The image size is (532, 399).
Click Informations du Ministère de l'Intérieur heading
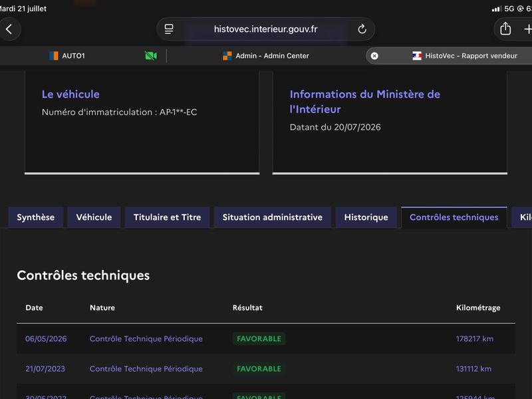point(364,102)
